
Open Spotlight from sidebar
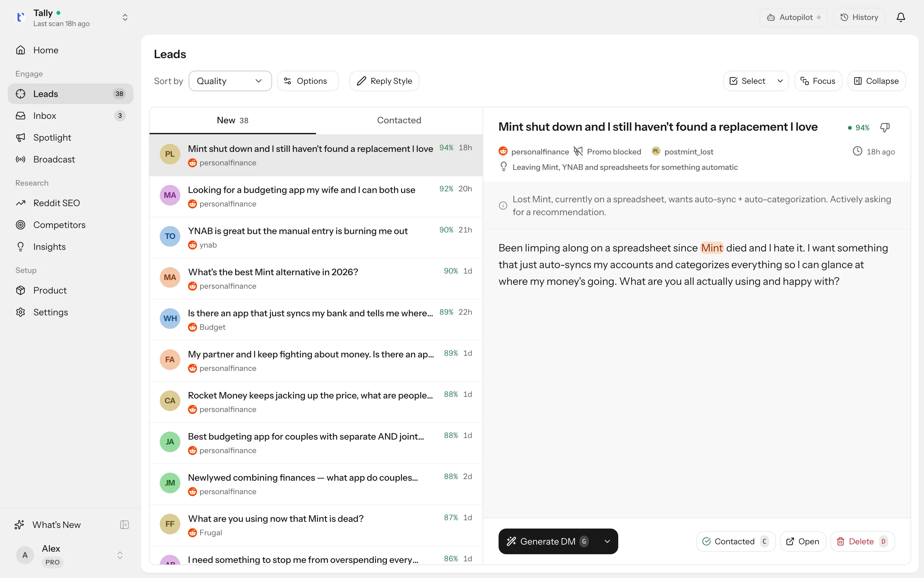70,137
